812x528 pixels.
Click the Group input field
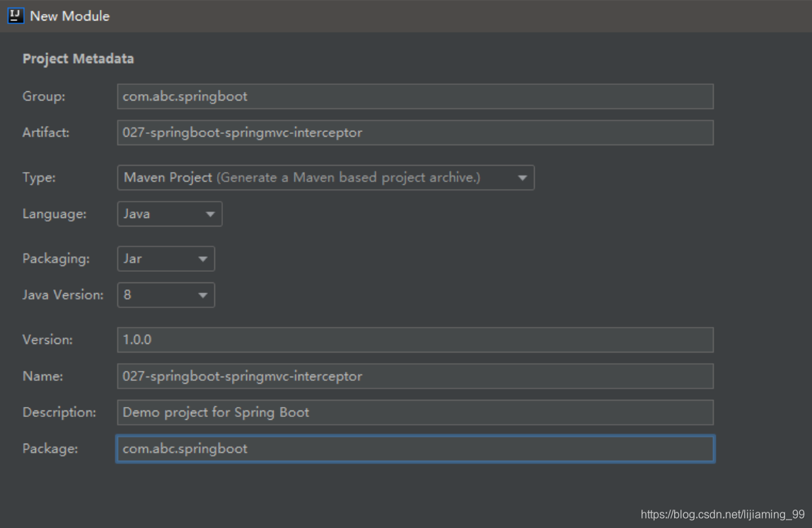[x=415, y=96]
